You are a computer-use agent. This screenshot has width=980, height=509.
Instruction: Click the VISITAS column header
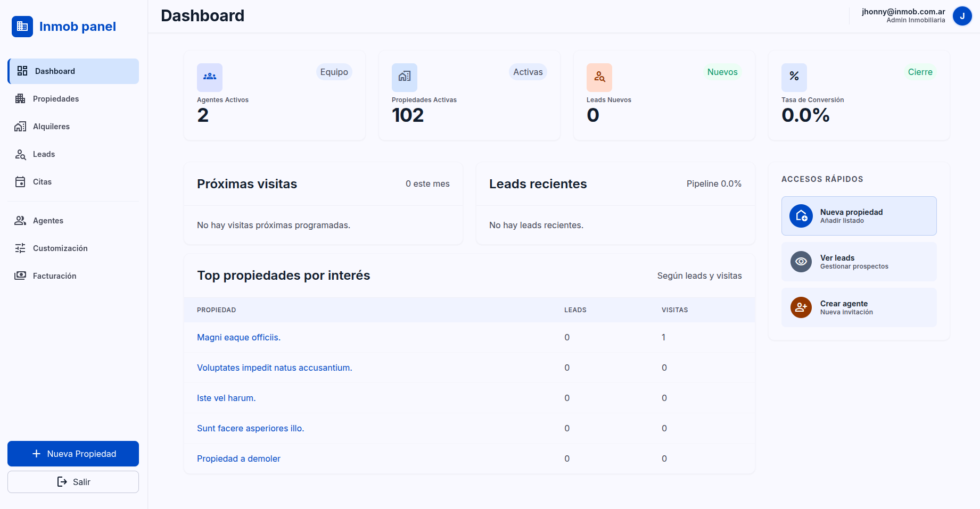(x=674, y=310)
